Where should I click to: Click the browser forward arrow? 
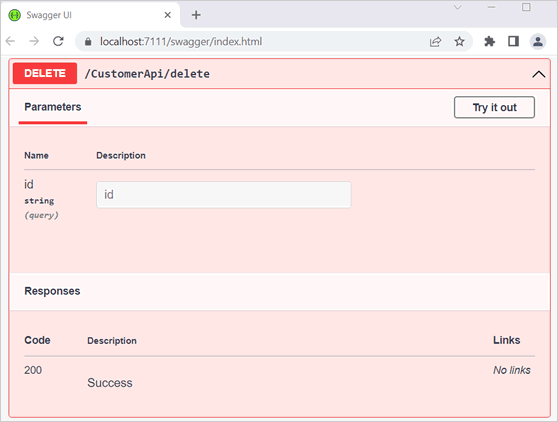[34, 41]
